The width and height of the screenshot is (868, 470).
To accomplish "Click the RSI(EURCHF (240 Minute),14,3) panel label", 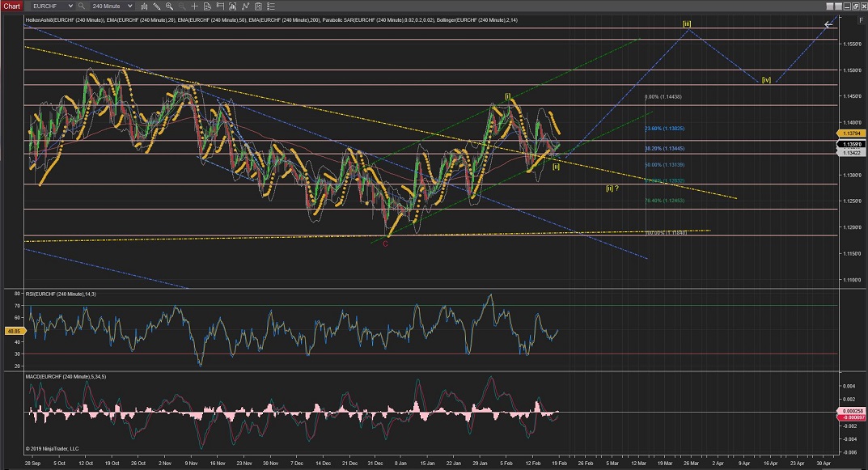I will point(61,294).
